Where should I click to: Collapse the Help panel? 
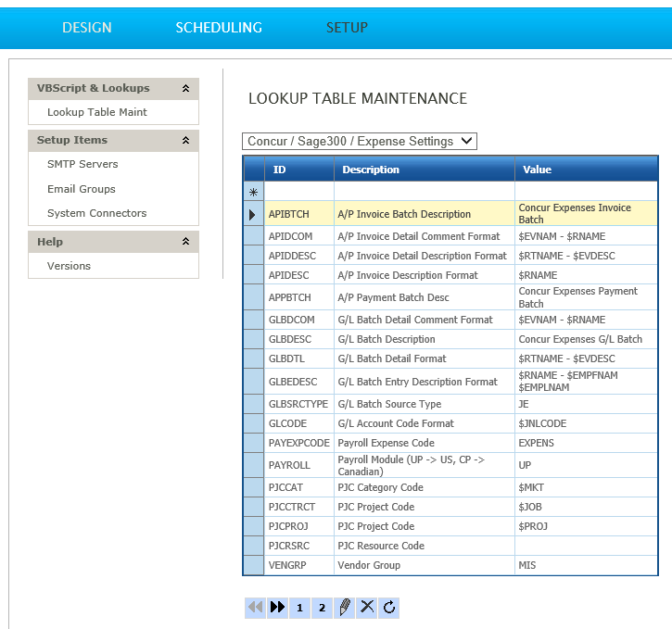coord(185,242)
